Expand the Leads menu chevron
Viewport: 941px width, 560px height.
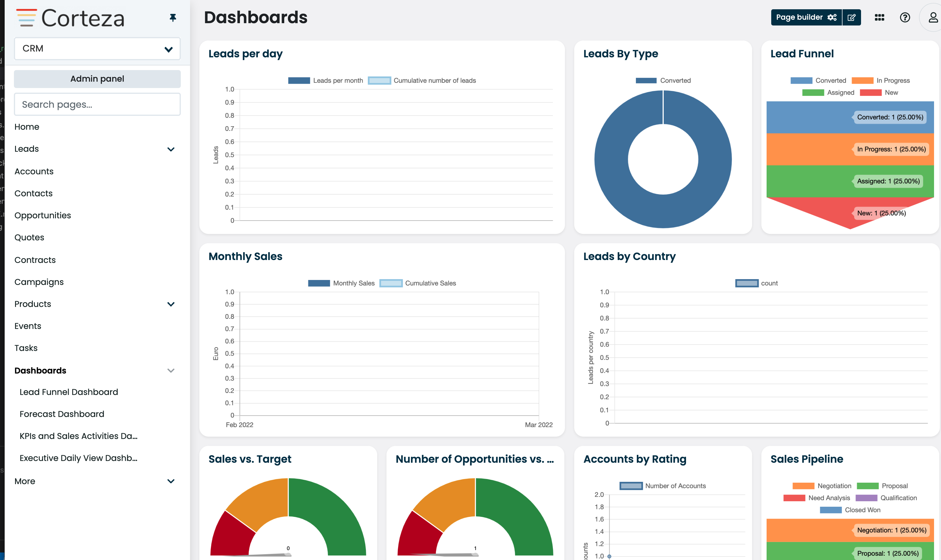point(171,149)
